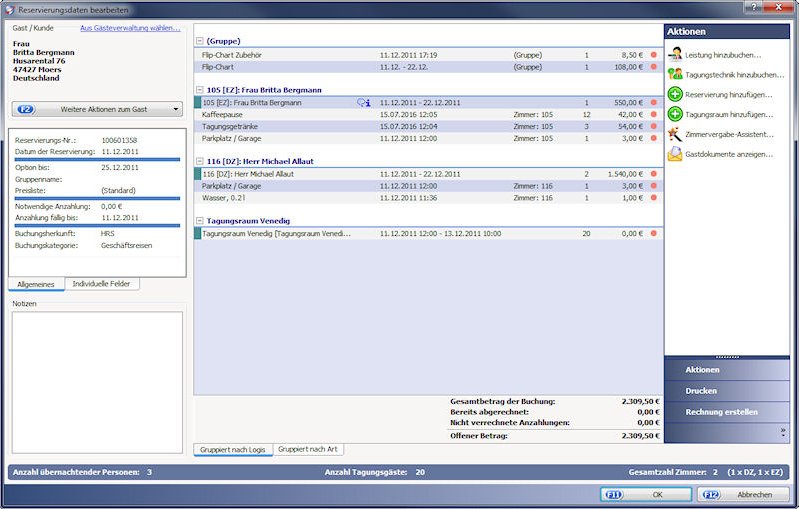Image resolution: width=799 pixels, height=509 pixels.
Task: Select the Gruppiert nach Logis tab
Action: (233, 450)
